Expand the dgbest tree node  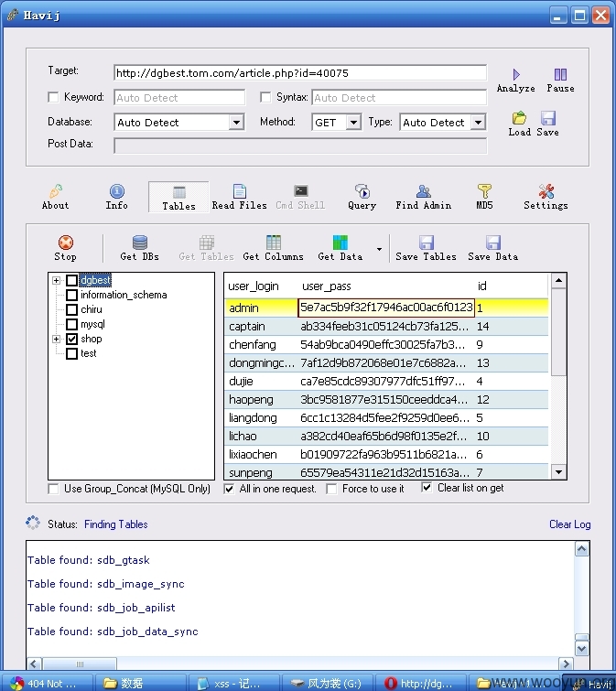tap(56, 280)
